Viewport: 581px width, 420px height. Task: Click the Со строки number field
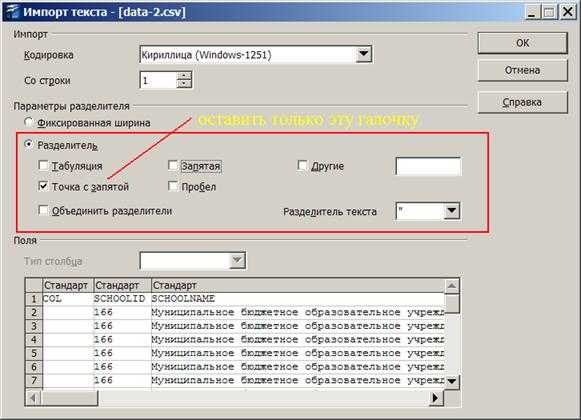[x=158, y=80]
